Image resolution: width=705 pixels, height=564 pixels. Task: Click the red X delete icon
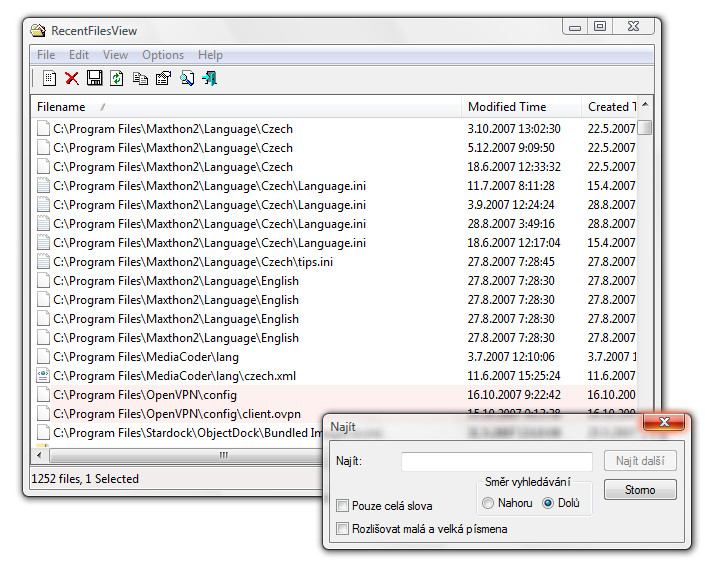[x=72, y=79]
